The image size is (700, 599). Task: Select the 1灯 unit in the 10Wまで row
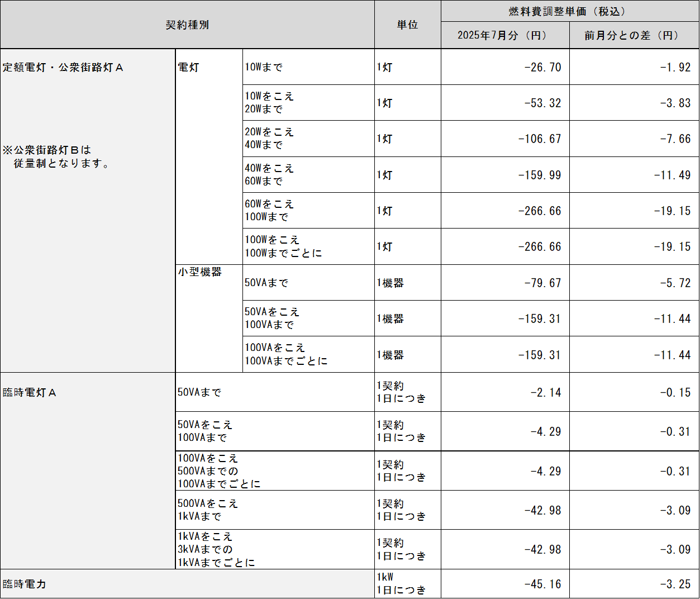384,67
